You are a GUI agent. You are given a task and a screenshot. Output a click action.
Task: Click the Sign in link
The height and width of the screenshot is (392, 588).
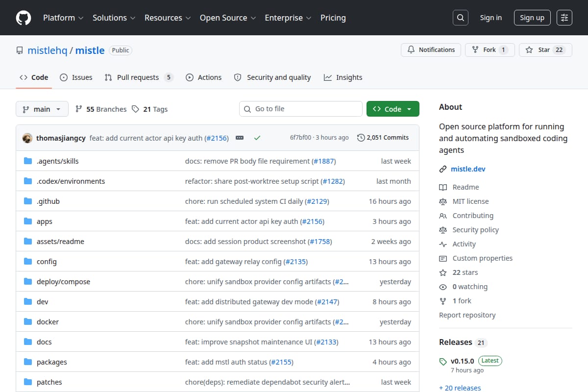490,18
